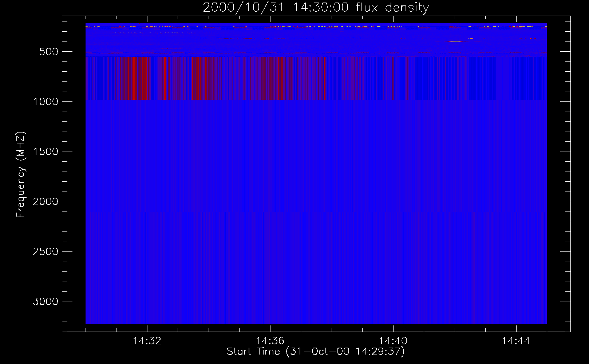Click the 14:32 time tick label
The image size is (589, 364).
click(x=147, y=341)
